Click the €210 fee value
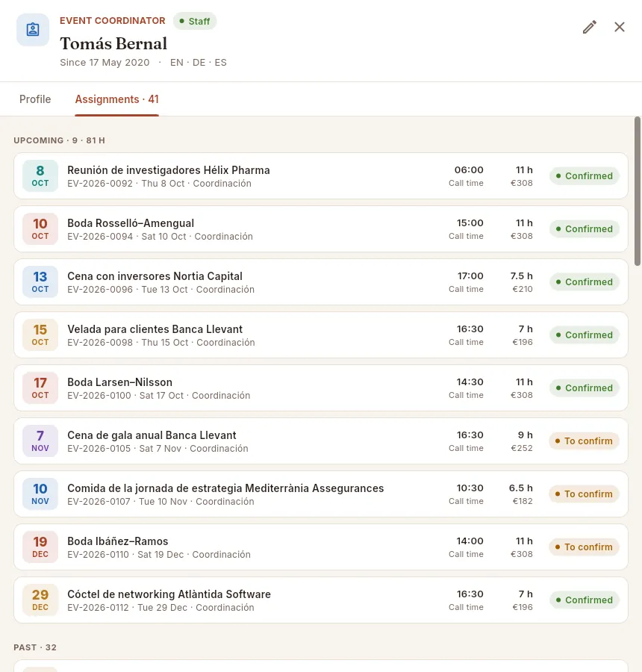The width and height of the screenshot is (642, 672). 523,289
